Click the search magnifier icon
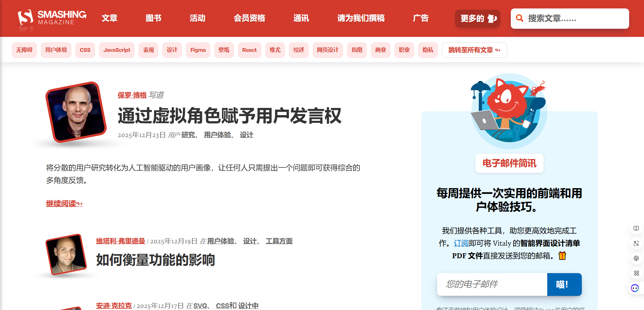The image size is (644, 310). (x=520, y=18)
